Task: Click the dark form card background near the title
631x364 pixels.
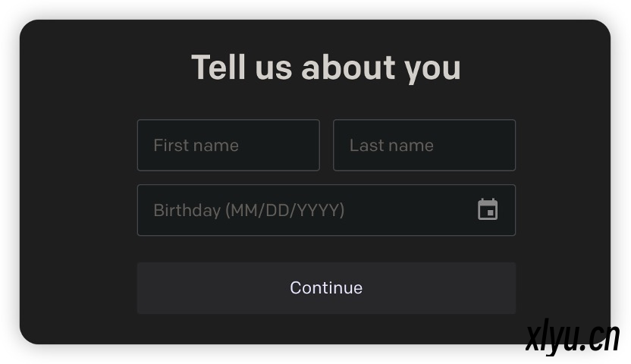Action: 101,68
